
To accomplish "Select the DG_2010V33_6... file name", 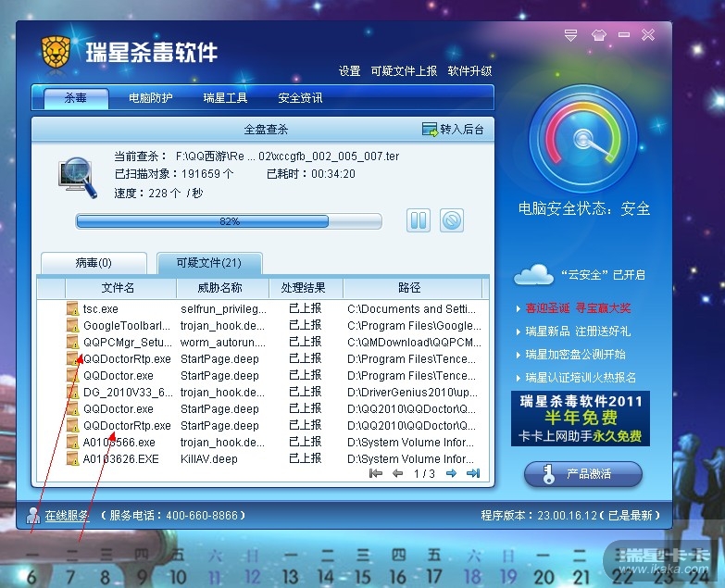I will click(x=128, y=392).
